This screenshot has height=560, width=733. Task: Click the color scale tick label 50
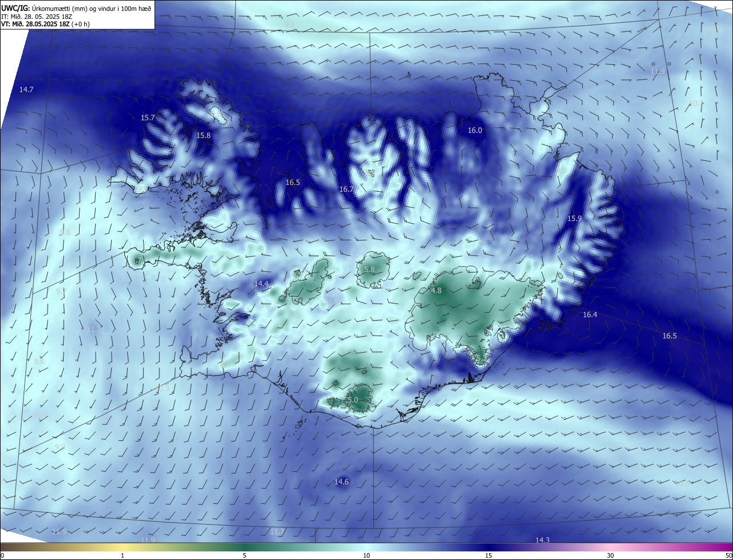[728, 555]
